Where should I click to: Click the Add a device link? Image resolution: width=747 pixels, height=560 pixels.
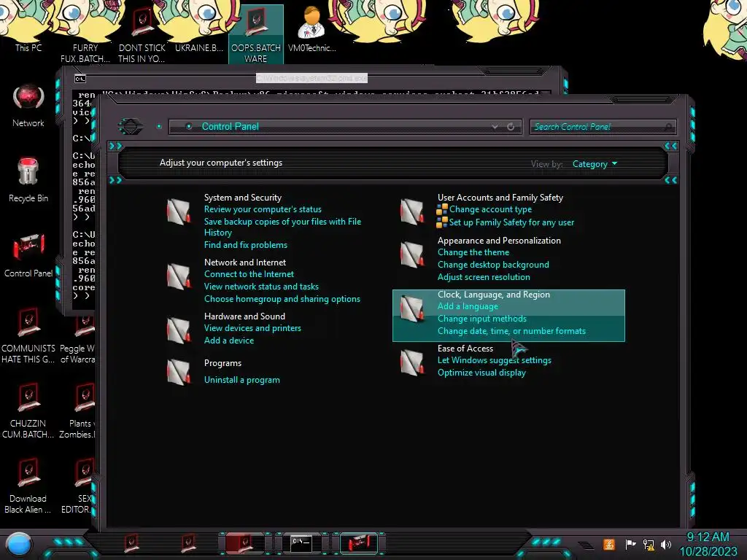pyautogui.click(x=228, y=340)
